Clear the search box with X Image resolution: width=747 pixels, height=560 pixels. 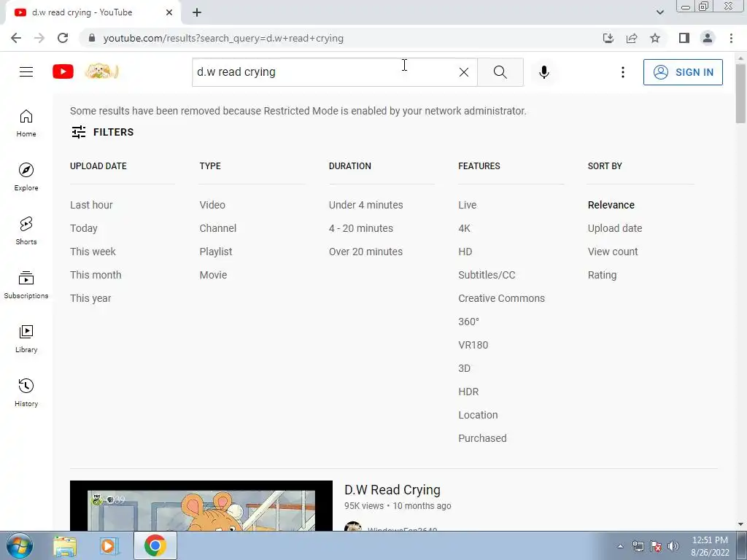pos(463,72)
